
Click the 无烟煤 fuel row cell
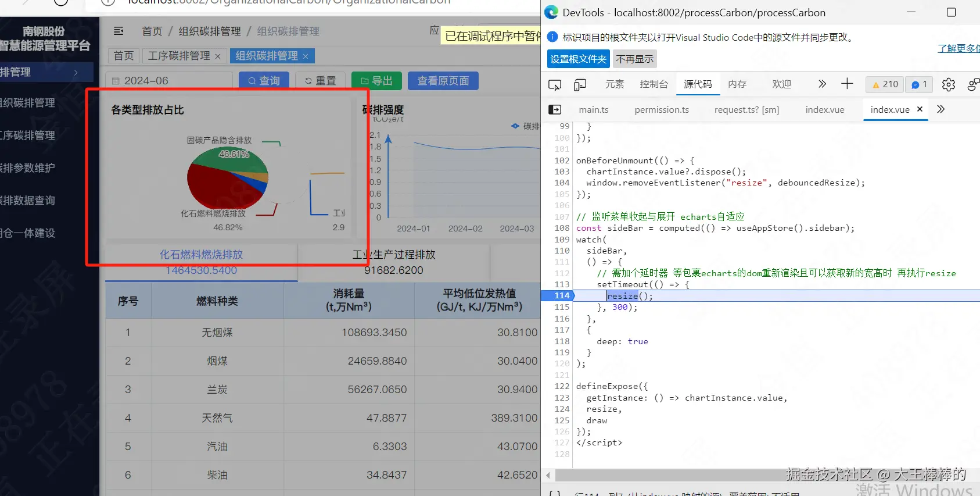coord(217,333)
